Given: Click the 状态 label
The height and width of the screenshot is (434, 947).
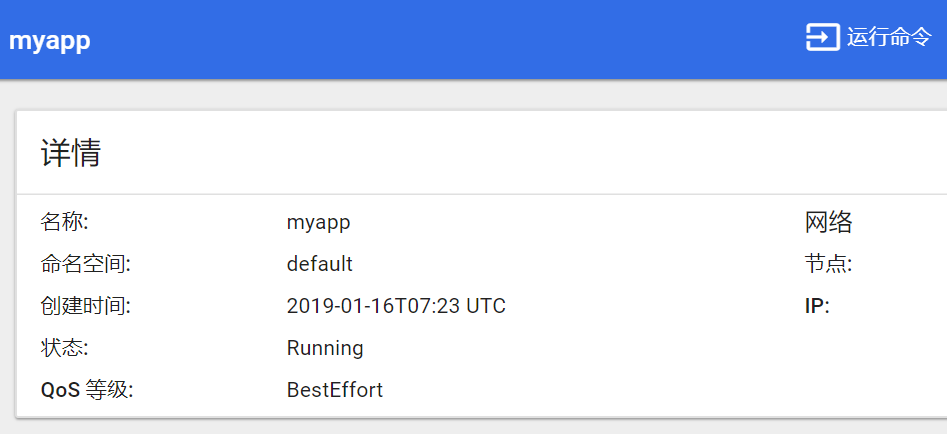Looking at the screenshot, I should pos(65,348).
